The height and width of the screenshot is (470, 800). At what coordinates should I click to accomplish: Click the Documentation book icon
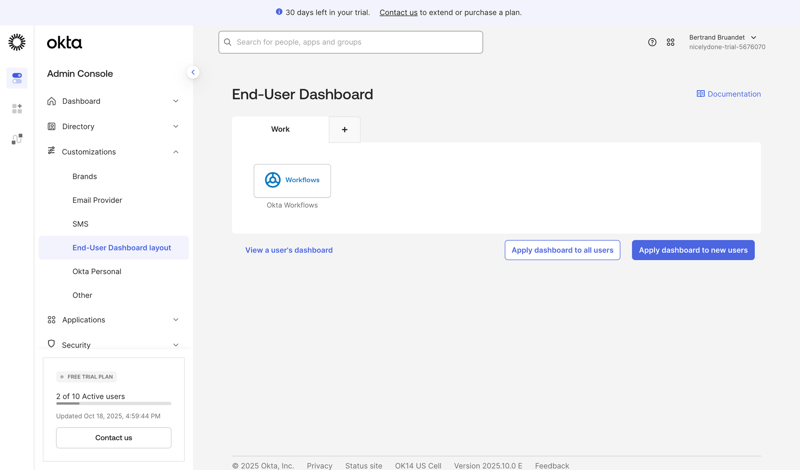coord(701,94)
